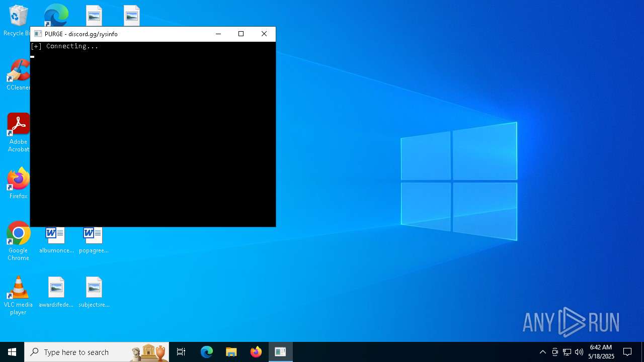644x362 pixels.
Task: Click the Show desktop sliver on the taskbar
Action: tap(642, 352)
